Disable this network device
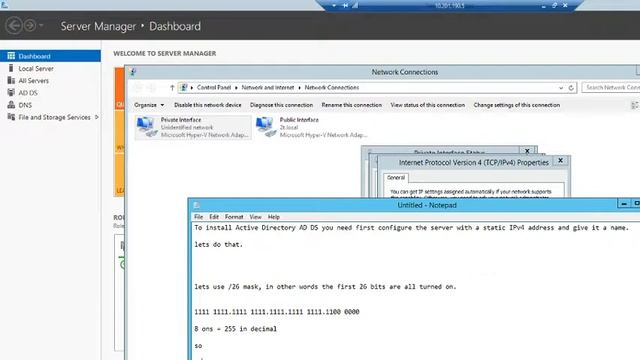This screenshot has height=360, width=640. (x=208, y=105)
